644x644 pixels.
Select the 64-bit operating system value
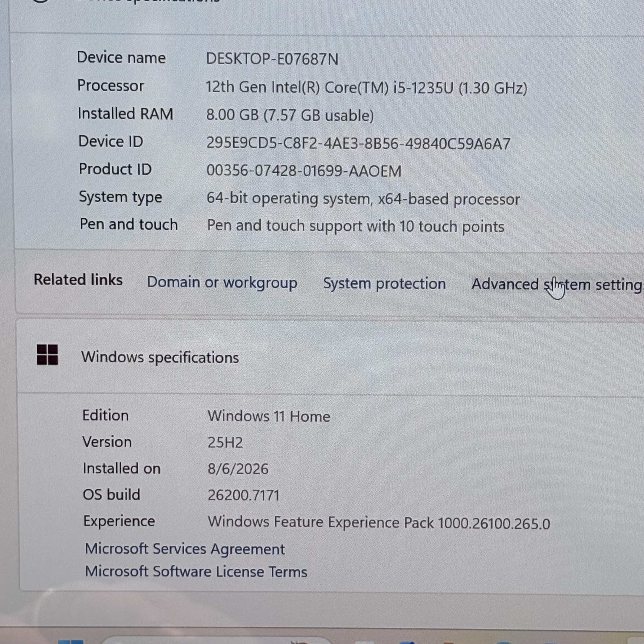(x=363, y=199)
